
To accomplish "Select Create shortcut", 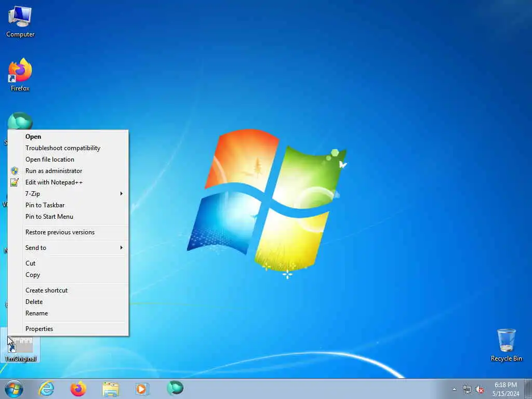I will 68,290.
